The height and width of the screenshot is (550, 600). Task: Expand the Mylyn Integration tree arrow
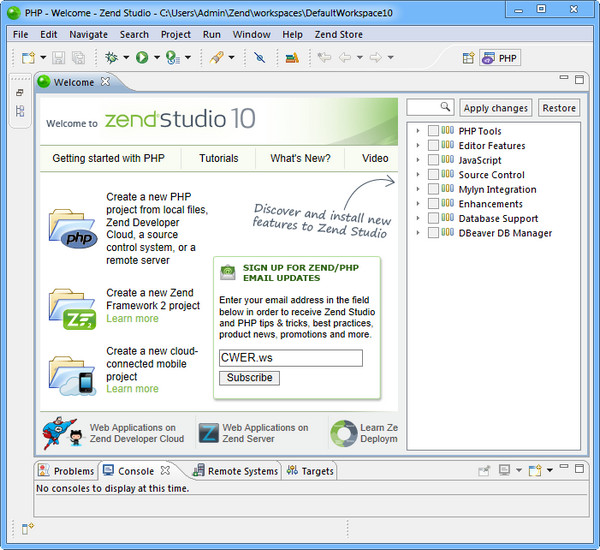[418, 189]
